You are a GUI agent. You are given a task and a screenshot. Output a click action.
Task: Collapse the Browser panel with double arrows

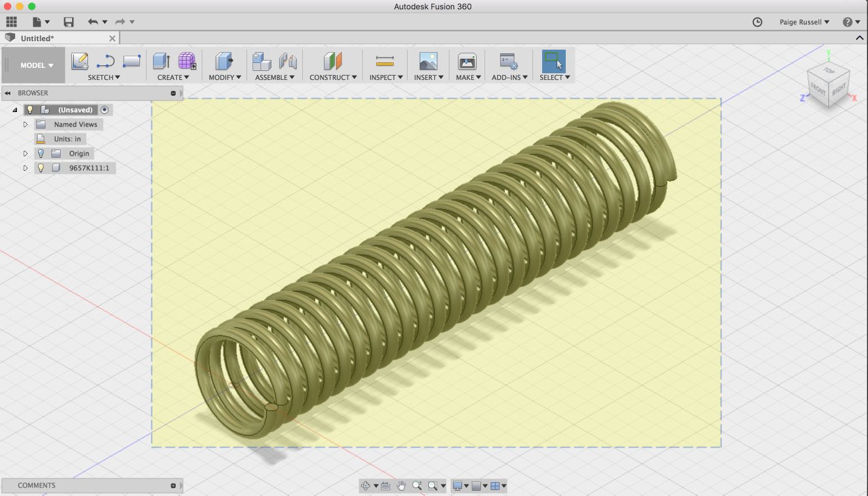(x=8, y=93)
